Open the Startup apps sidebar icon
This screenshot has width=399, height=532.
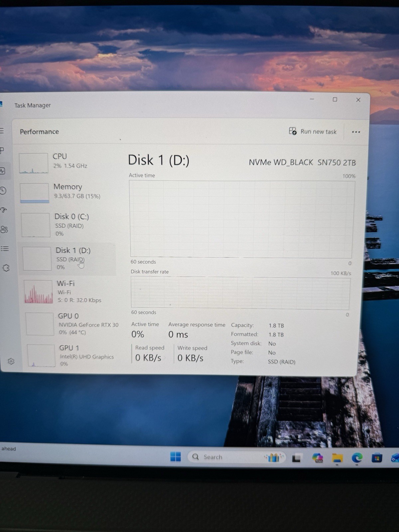point(4,210)
